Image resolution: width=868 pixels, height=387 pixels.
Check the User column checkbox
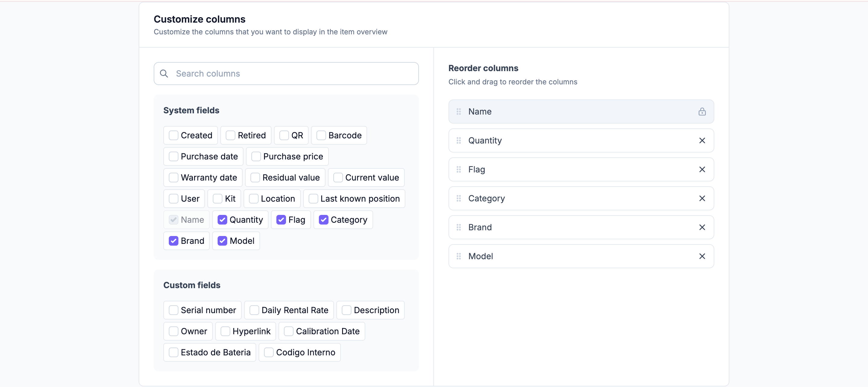174,199
